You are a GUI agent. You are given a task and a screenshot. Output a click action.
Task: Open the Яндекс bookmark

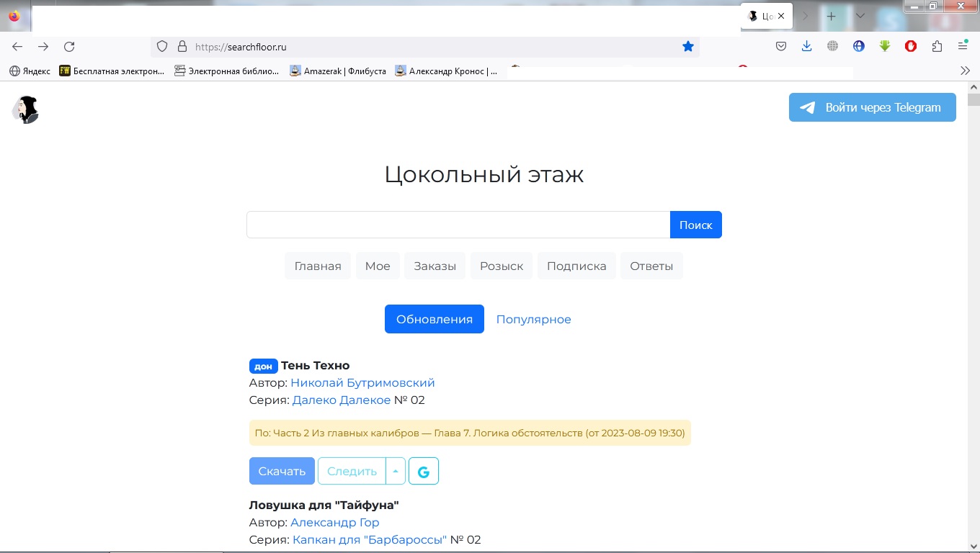(x=30, y=71)
